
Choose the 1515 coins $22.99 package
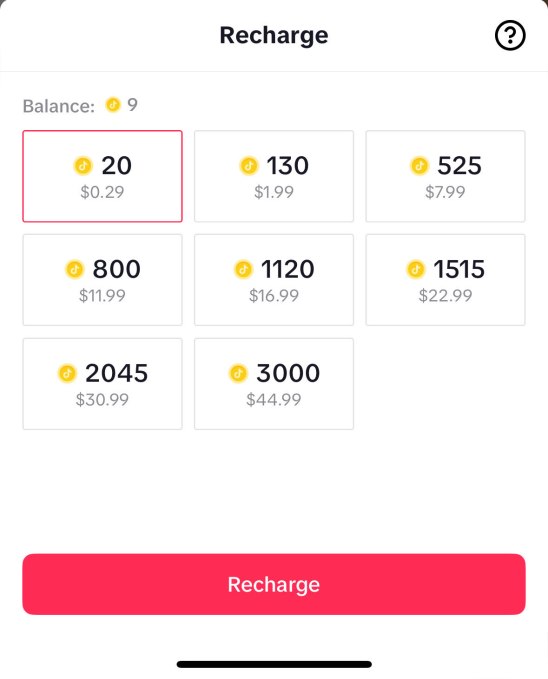click(x=445, y=280)
